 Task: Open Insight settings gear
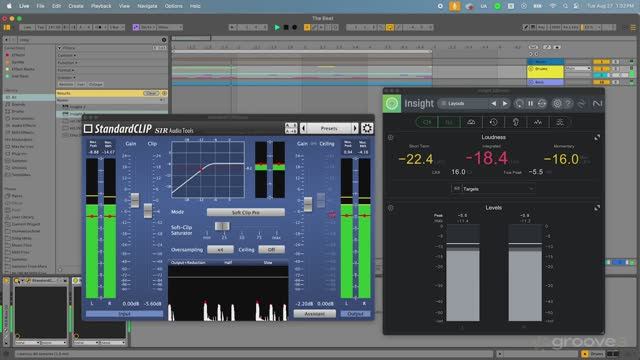click(x=557, y=104)
